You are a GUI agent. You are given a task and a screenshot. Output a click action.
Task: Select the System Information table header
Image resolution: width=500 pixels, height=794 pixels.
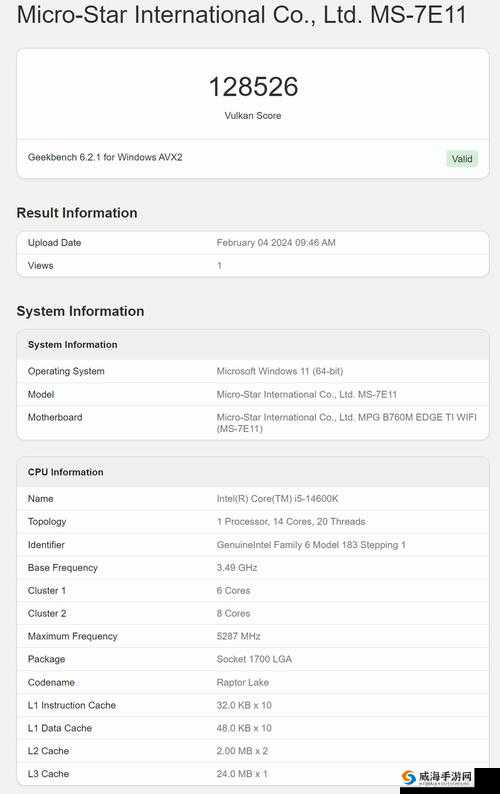(253, 344)
